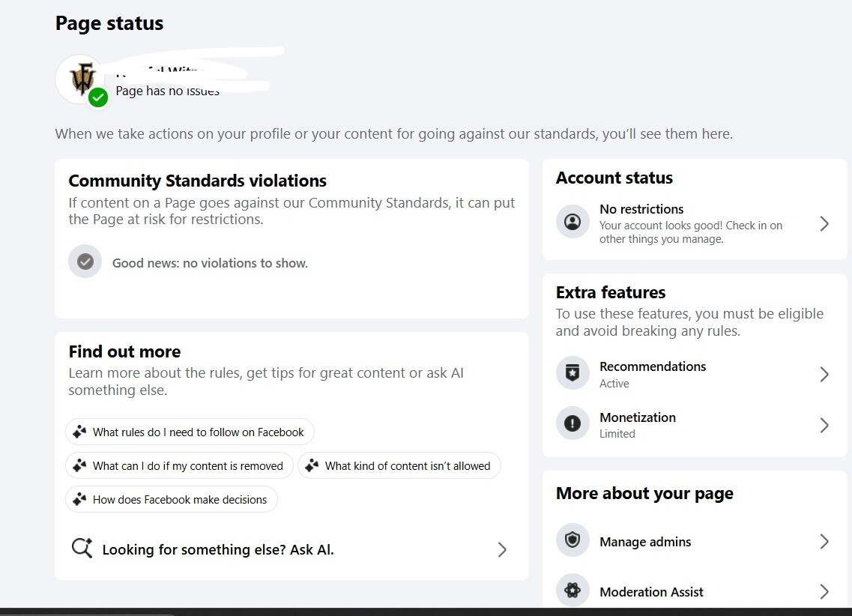Click the Recommendations badge icon
This screenshot has height=616, width=852.
point(572,372)
